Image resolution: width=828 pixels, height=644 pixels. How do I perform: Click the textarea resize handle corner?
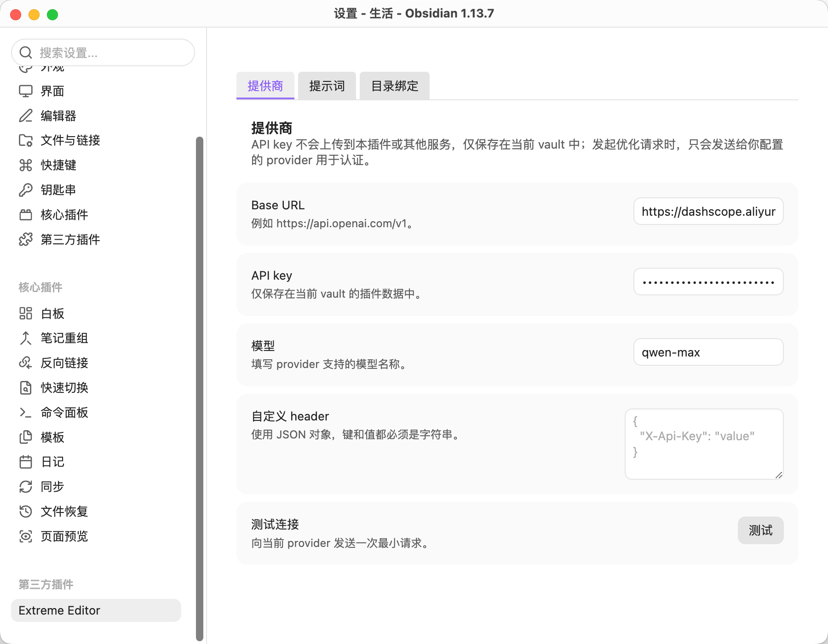coord(779,475)
